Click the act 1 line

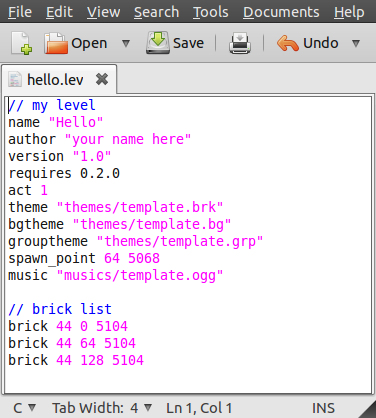tap(28, 190)
